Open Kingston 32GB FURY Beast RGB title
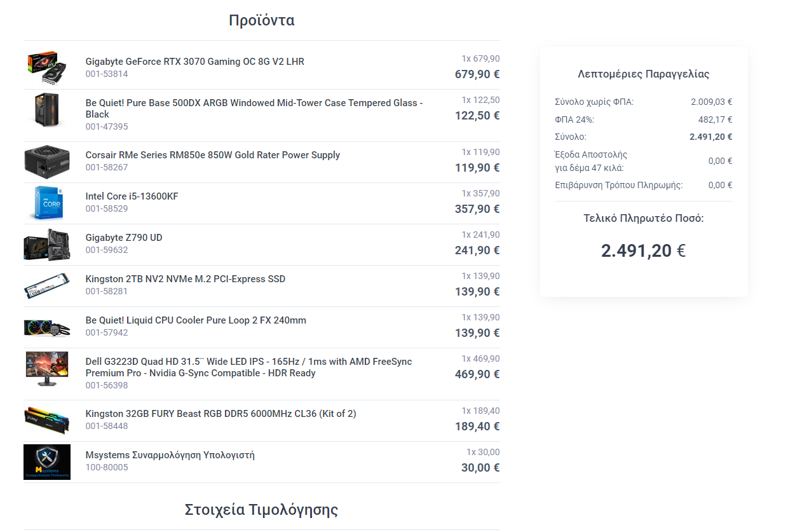This screenshot has width=786, height=532. click(220, 414)
